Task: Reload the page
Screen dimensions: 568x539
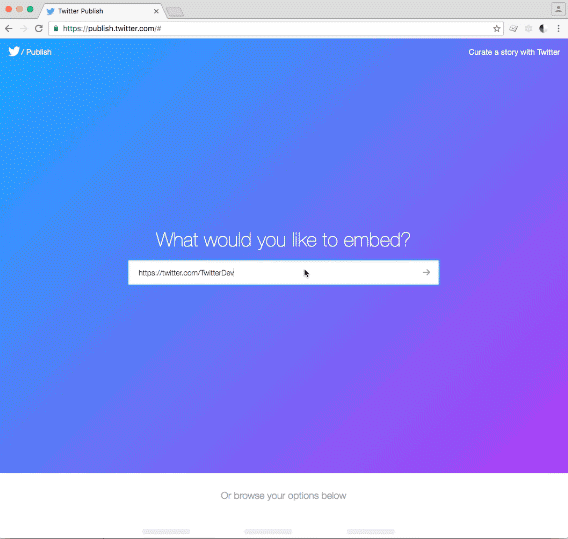Action: (x=39, y=28)
